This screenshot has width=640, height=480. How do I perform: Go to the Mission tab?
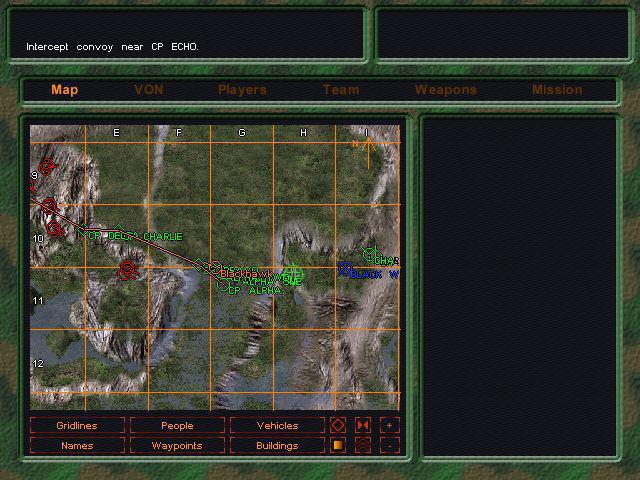click(557, 90)
